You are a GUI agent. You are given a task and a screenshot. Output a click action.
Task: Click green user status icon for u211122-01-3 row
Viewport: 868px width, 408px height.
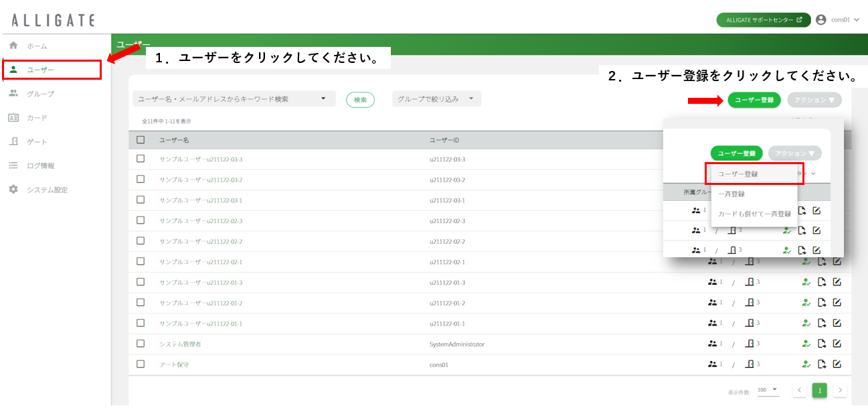click(x=806, y=282)
